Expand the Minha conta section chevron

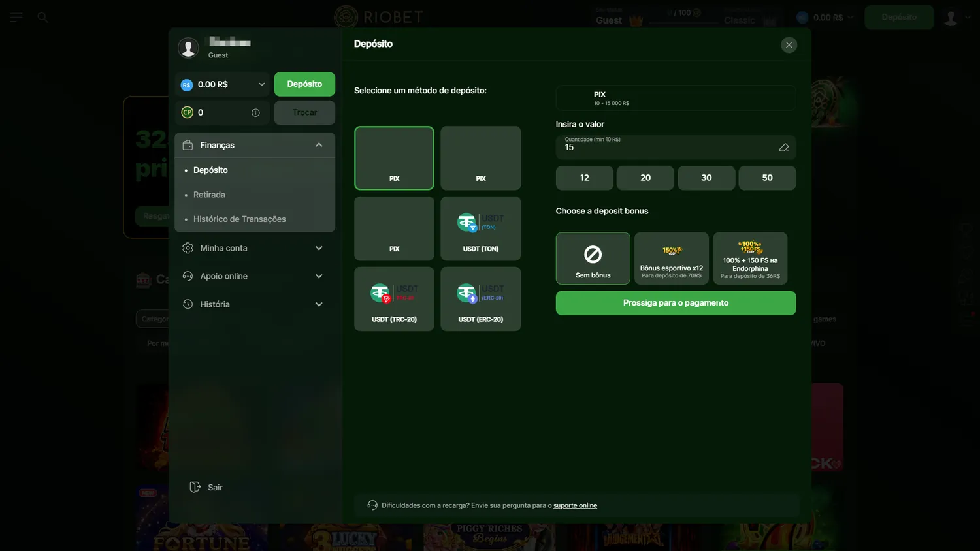point(319,248)
